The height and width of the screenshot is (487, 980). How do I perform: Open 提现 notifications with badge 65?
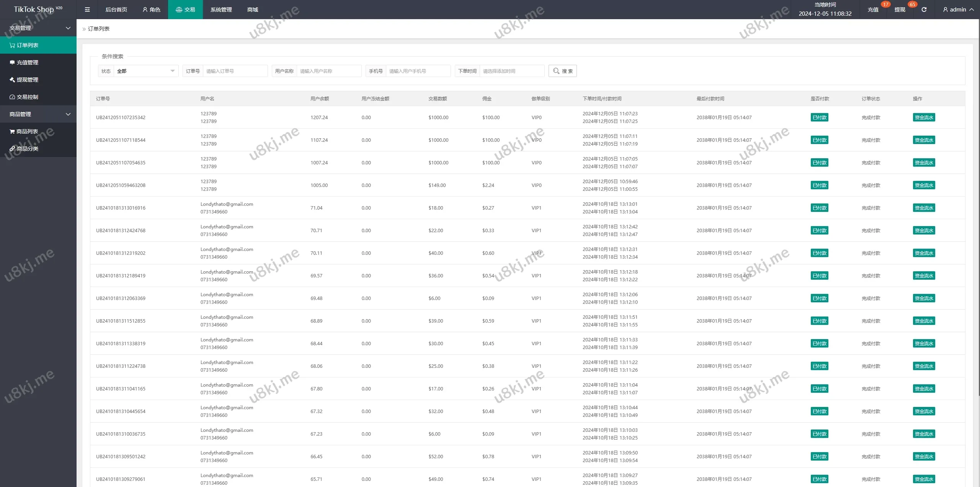pos(900,10)
